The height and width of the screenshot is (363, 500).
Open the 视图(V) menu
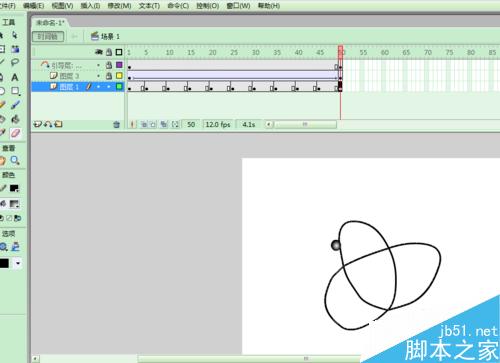pos(62,6)
